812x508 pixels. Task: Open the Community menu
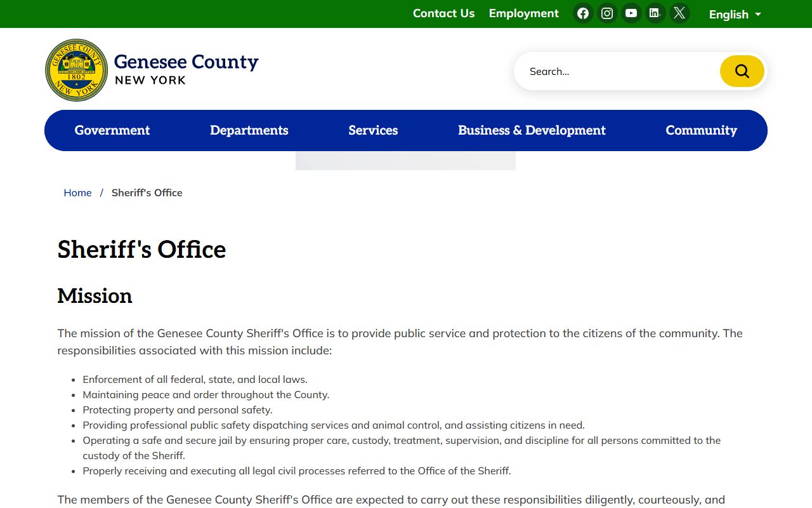(x=701, y=130)
